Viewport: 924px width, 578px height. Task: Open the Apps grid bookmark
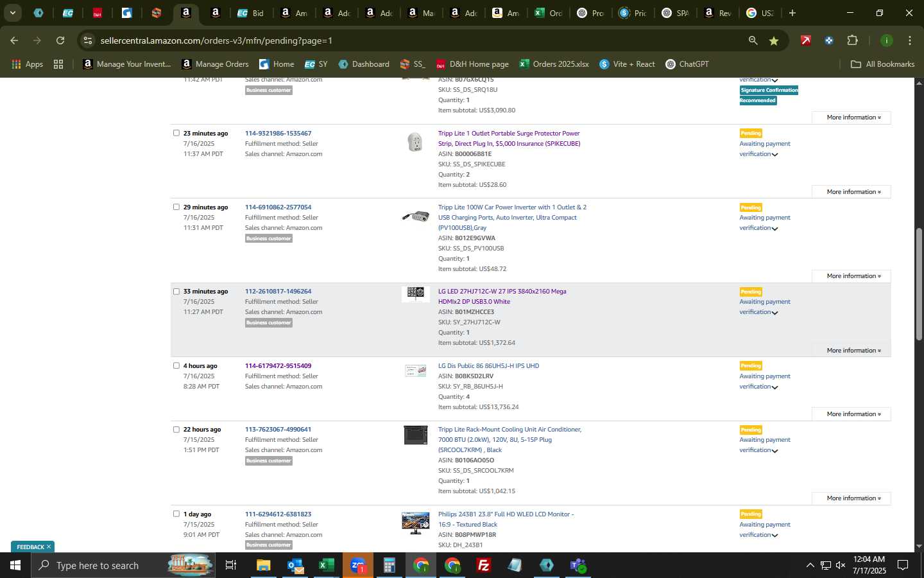coord(28,64)
